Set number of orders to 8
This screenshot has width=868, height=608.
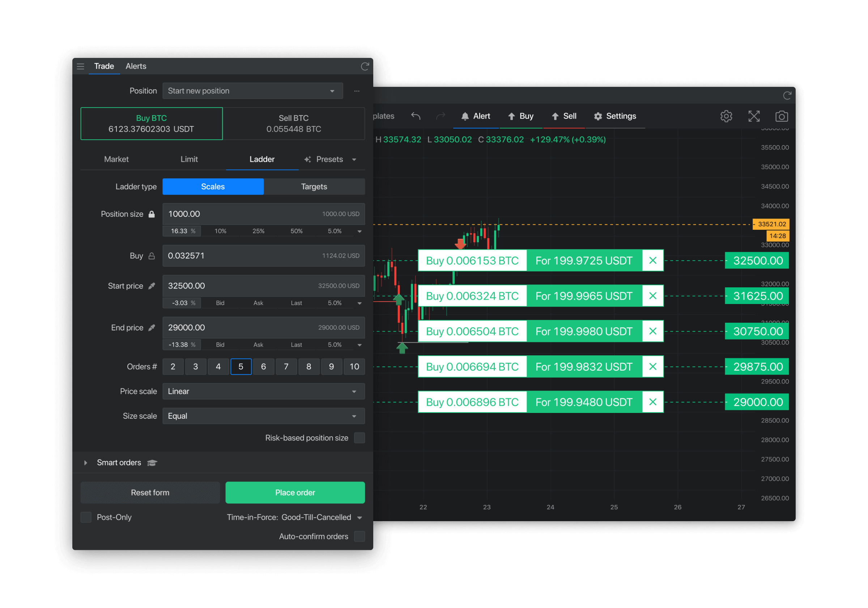click(309, 367)
